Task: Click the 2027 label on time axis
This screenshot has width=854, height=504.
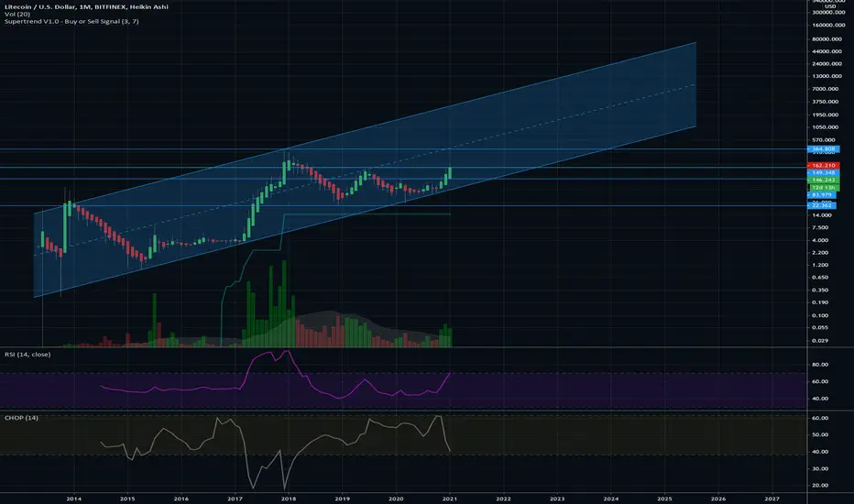Action: pyautogui.click(x=772, y=499)
